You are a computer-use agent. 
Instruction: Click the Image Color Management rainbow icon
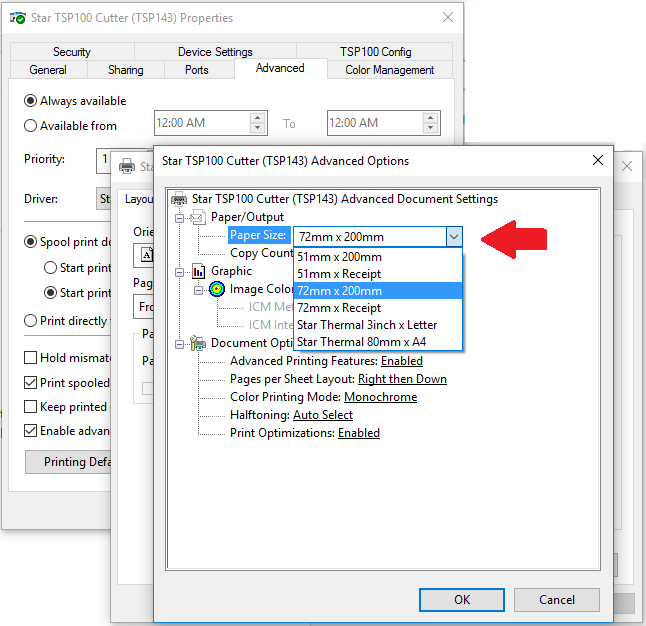pyautogui.click(x=217, y=289)
